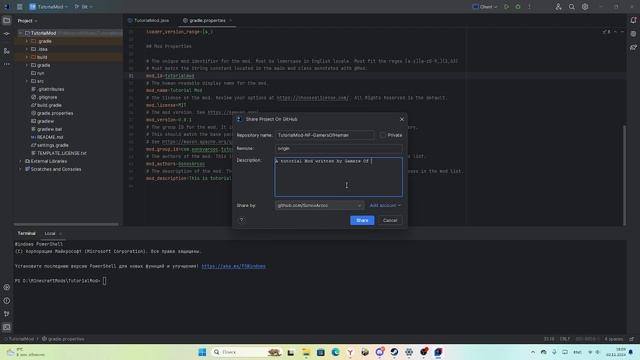Switch to the TutorialMod.java editor tab

[149, 20]
